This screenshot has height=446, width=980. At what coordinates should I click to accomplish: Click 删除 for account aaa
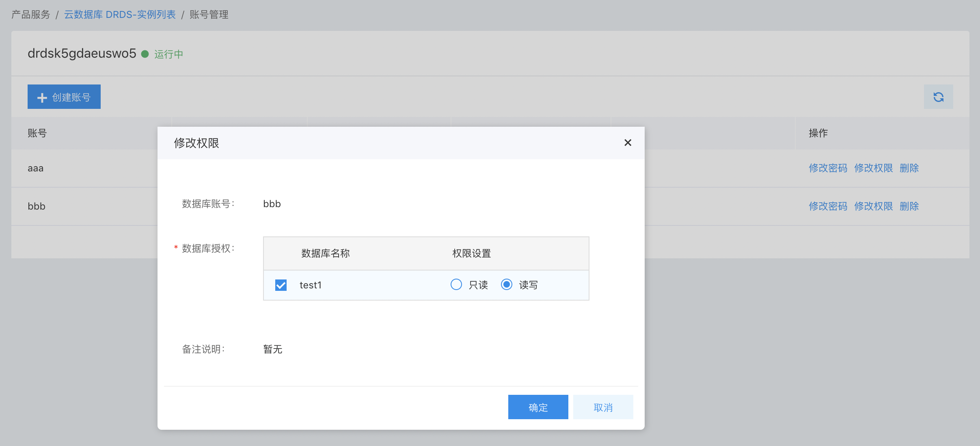coord(909,168)
